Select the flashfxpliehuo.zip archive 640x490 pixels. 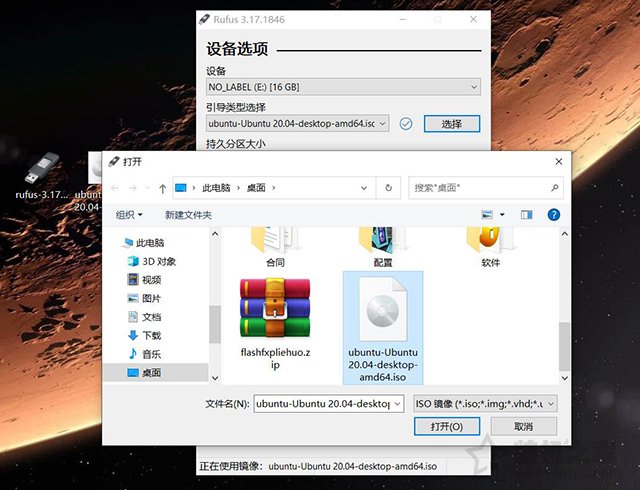(x=275, y=325)
